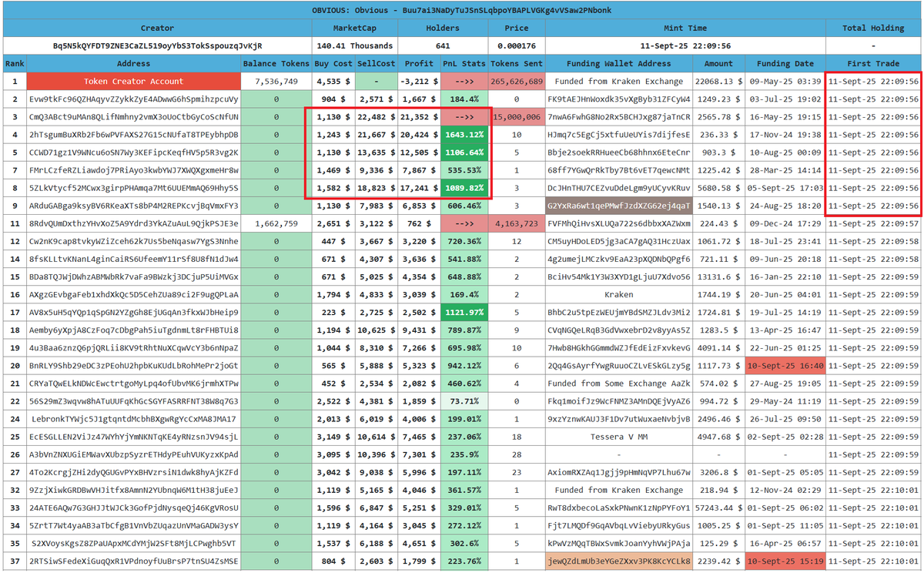Click the tokens sent value '4,163,723'
This screenshot has width=924, height=573.
pyautogui.click(x=516, y=223)
